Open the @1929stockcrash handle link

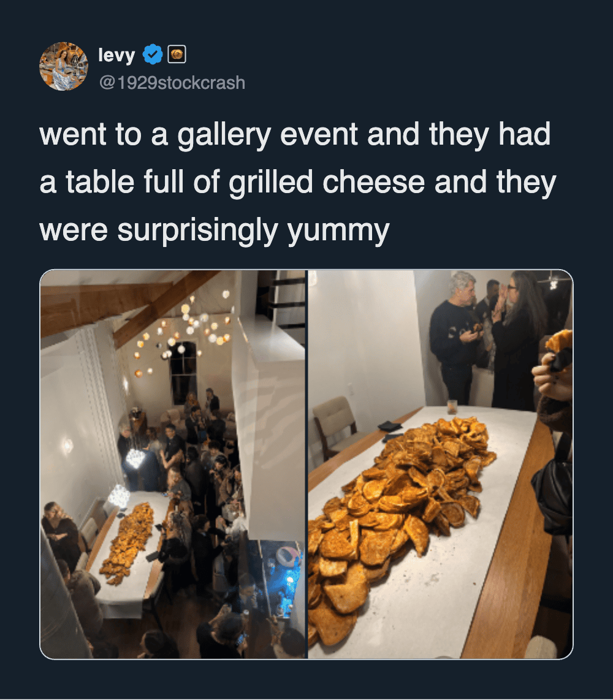pyautogui.click(x=172, y=83)
